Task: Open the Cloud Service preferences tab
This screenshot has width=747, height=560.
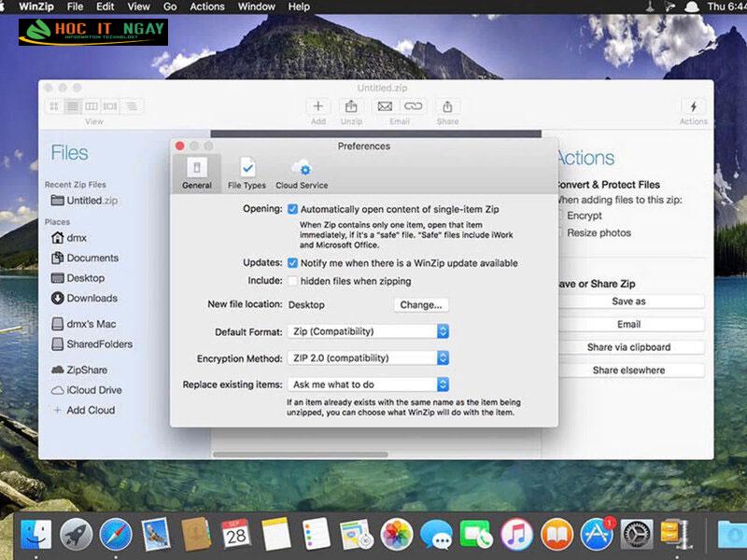Action: click(302, 174)
